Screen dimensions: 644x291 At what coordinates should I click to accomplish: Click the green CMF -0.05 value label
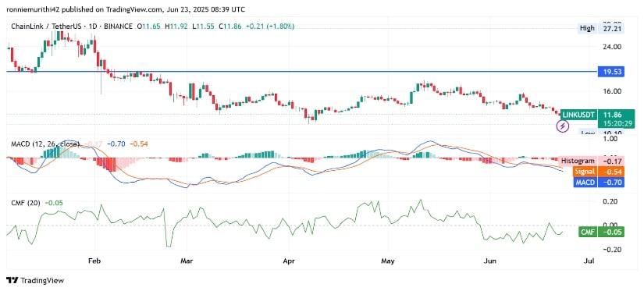(601, 232)
